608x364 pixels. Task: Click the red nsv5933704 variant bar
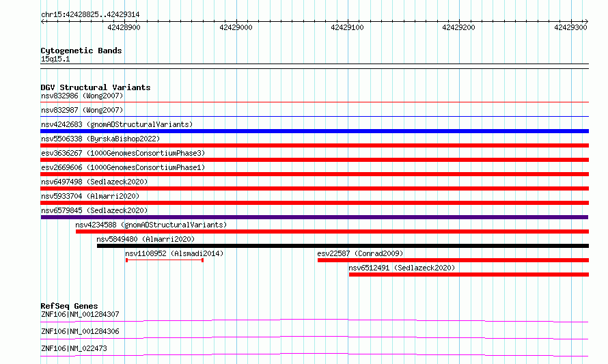[314, 203]
